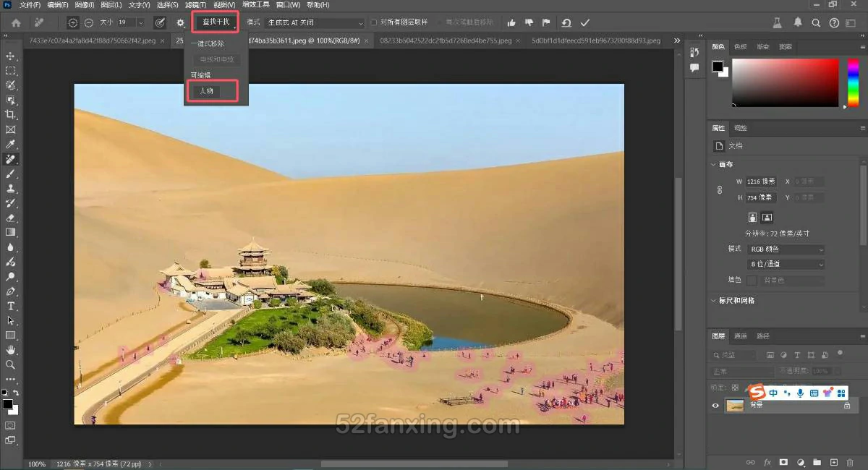
Task: Switch to tab 7433e7c02a4a2fa8d42f88d750662f42.jpeg
Action: (x=93, y=41)
